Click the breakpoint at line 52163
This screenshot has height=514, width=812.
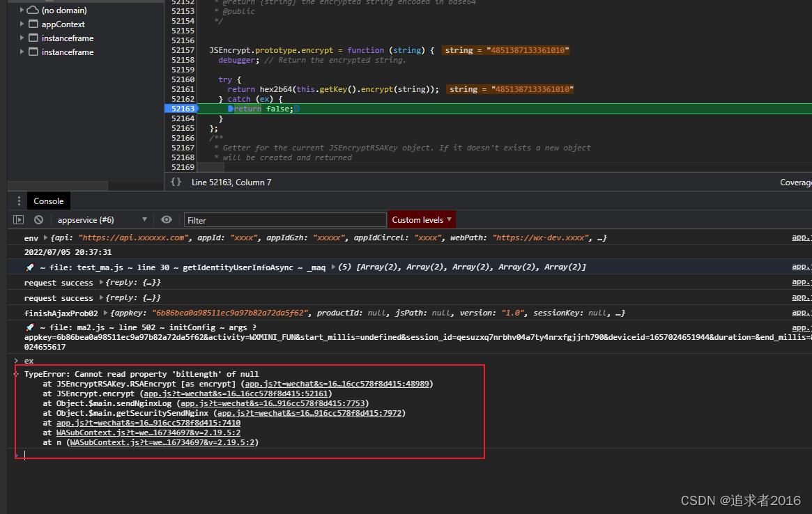pyautogui.click(x=183, y=109)
